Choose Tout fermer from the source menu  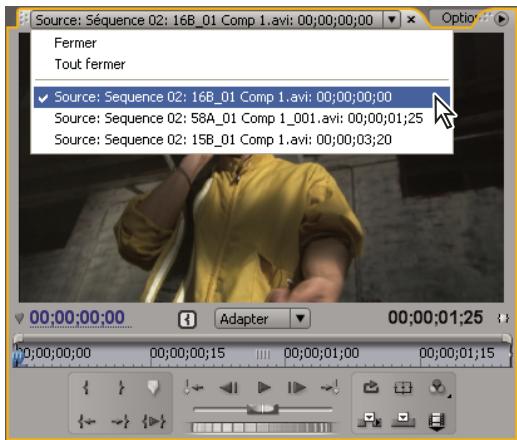point(90,64)
